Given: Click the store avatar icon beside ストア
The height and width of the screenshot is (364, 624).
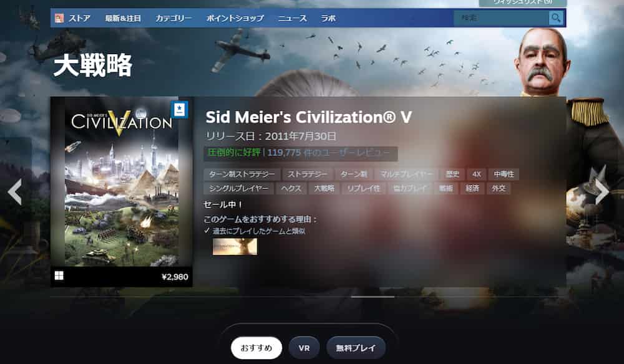Looking at the screenshot, I should (59, 18).
